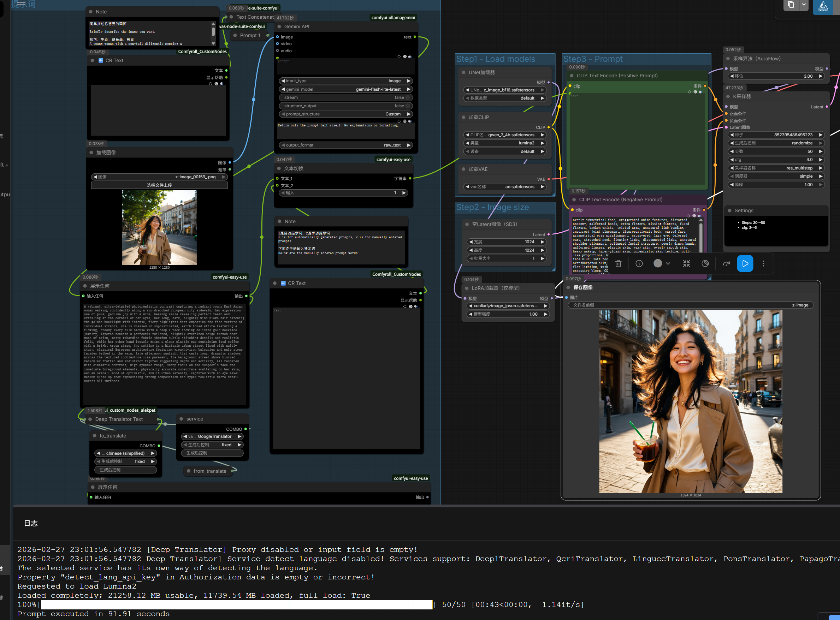Click the curved-arrow icon beside the play button
The image size is (840, 620).
coord(726,263)
